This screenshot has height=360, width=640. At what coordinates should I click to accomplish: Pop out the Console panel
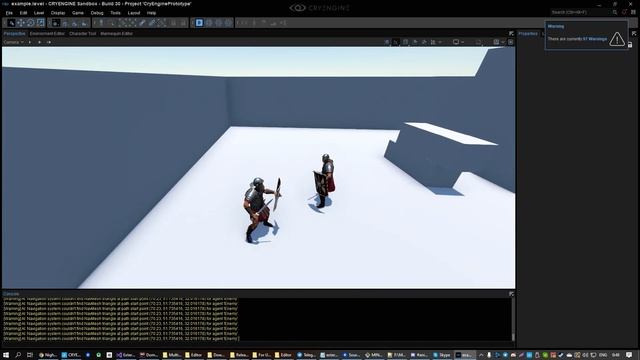511,294
